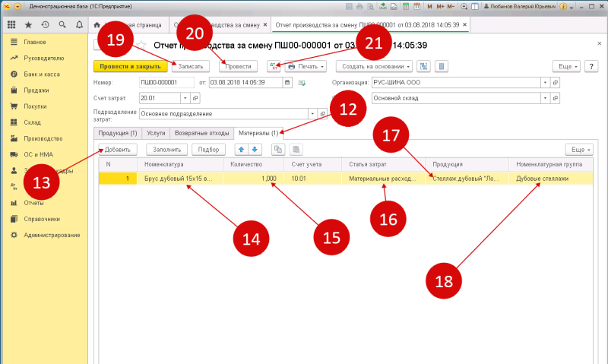Open the Производство section in sidebar
This screenshot has height=364, width=608.
coord(43,138)
